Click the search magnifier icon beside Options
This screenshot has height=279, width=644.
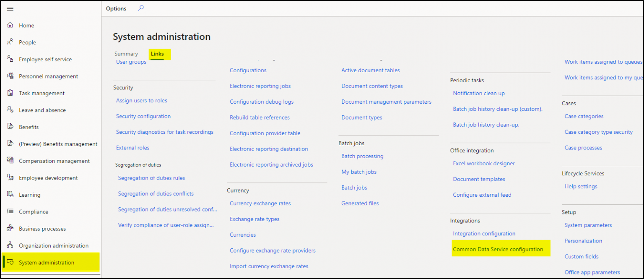(x=141, y=8)
